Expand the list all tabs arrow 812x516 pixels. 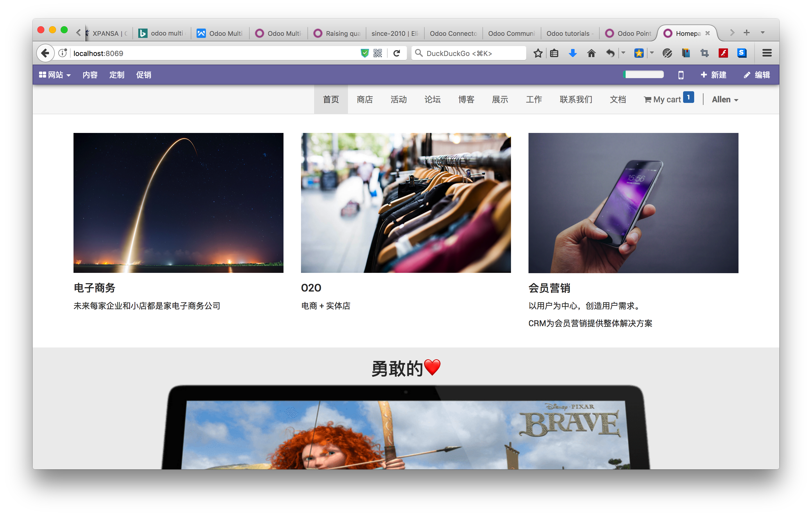tap(762, 33)
